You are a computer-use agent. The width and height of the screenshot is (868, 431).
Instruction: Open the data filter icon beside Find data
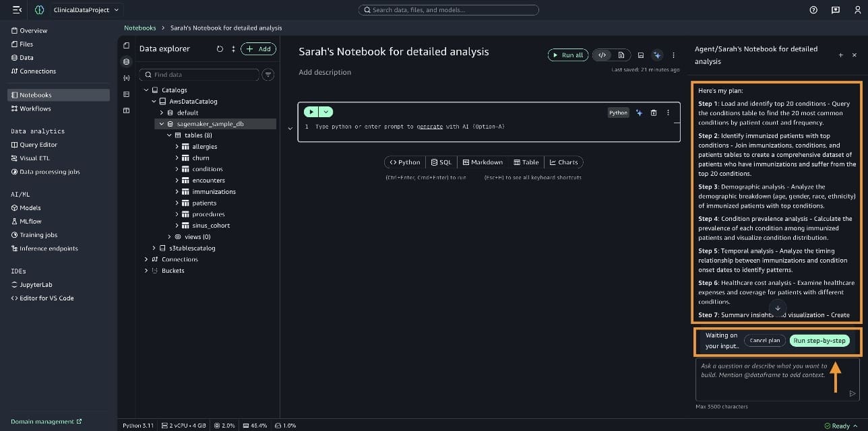[268, 75]
